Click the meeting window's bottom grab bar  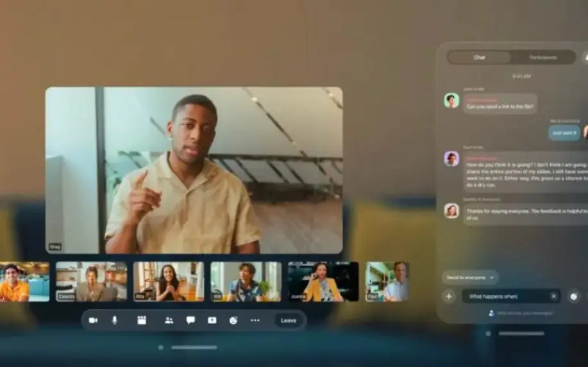point(194,348)
